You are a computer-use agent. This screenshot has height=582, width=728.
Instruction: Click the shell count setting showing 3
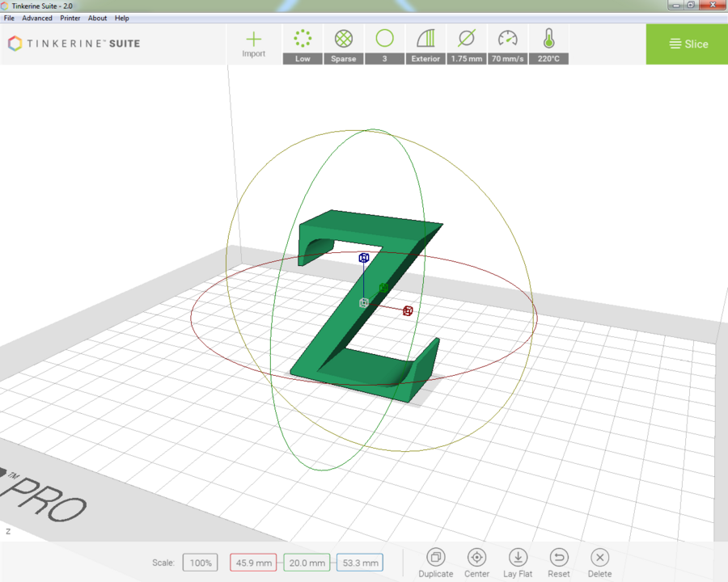coord(384,44)
